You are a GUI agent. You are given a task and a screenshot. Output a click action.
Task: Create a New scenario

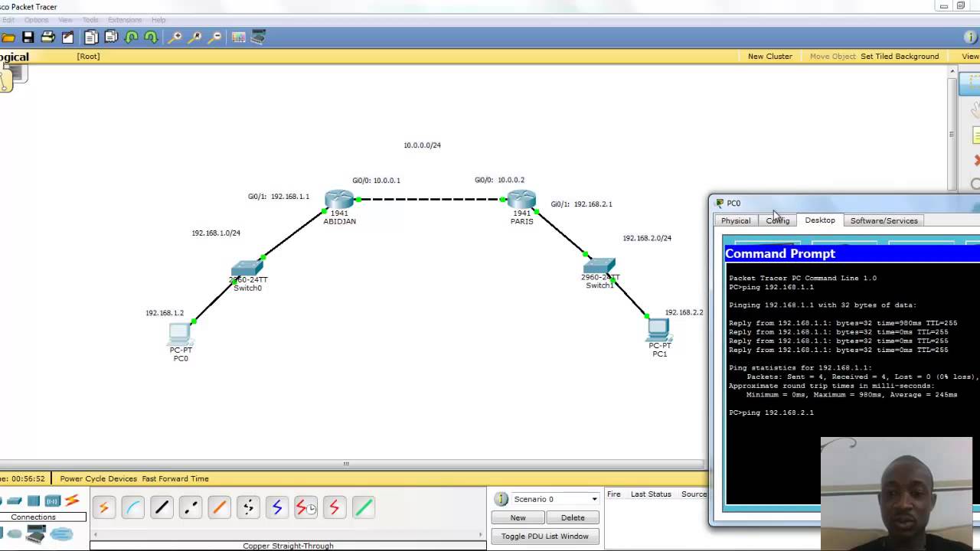click(518, 517)
